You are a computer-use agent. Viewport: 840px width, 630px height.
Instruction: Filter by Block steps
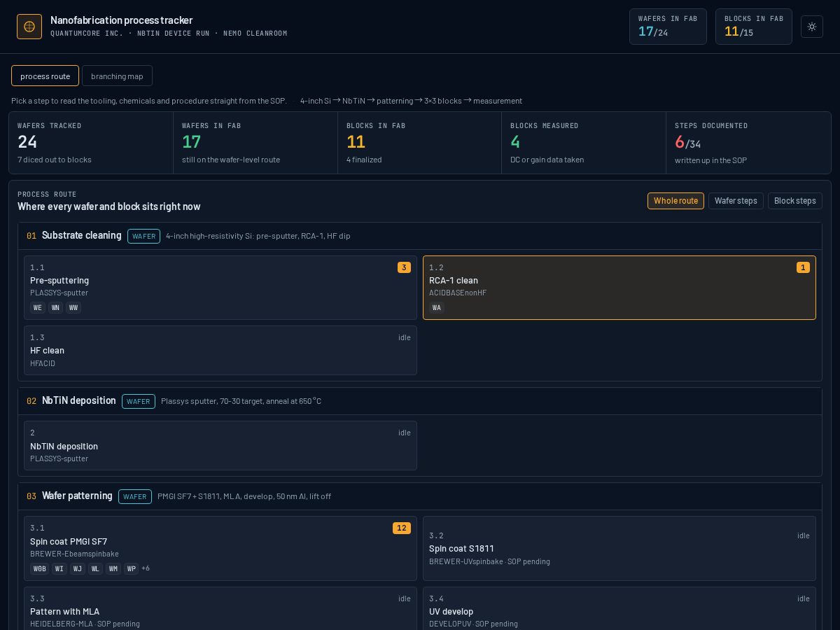[x=795, y=201]
